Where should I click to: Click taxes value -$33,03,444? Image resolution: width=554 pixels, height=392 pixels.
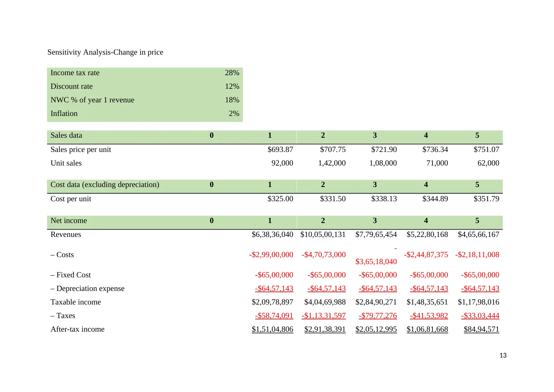click(x=480, y=316)
